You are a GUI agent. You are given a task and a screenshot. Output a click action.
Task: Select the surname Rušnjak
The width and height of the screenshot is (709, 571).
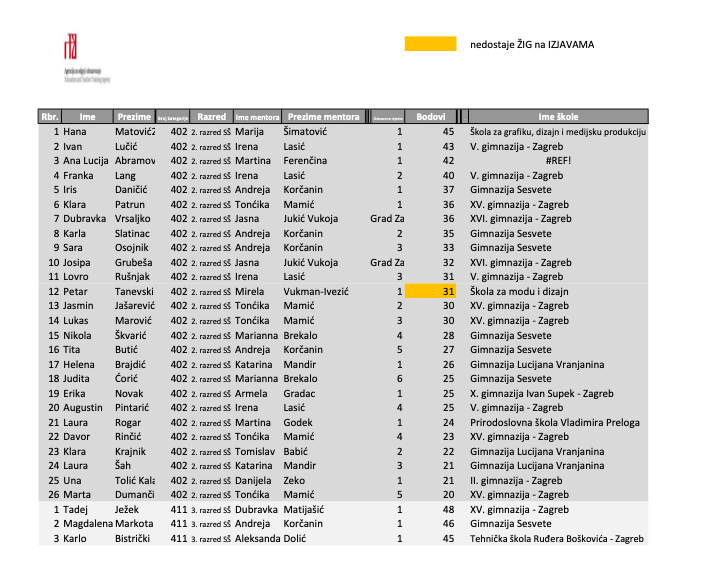[132, 276]
